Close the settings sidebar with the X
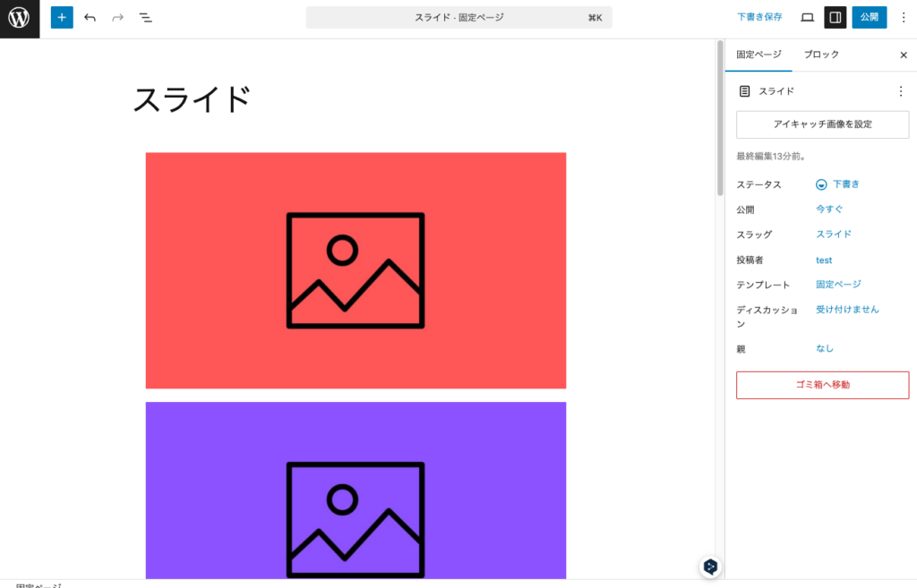917x588 pixels. pos(903,55)
